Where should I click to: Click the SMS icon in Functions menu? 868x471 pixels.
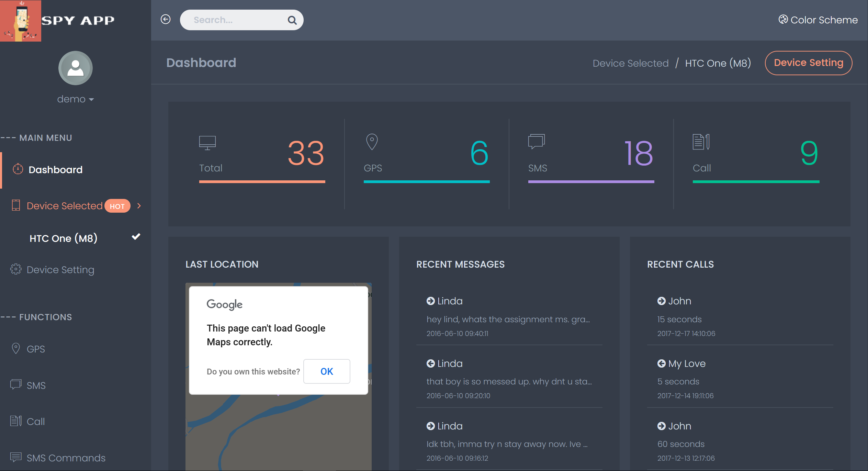(16, 384)
